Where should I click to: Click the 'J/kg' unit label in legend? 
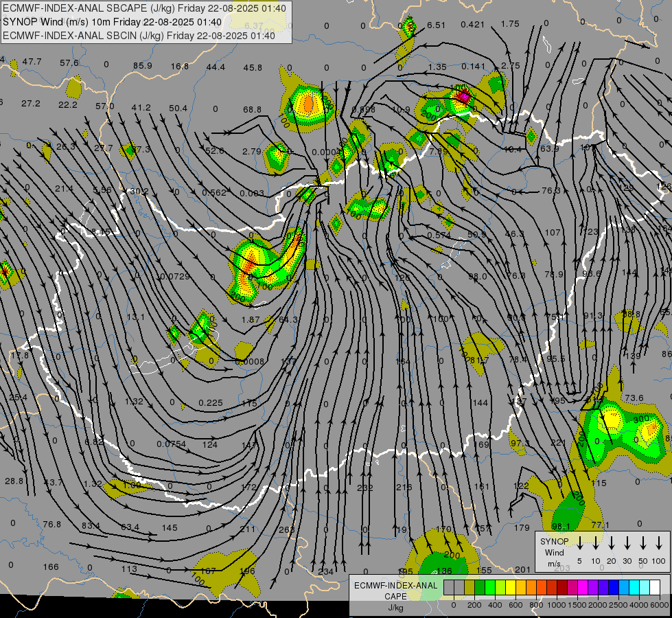coord(395,608)
